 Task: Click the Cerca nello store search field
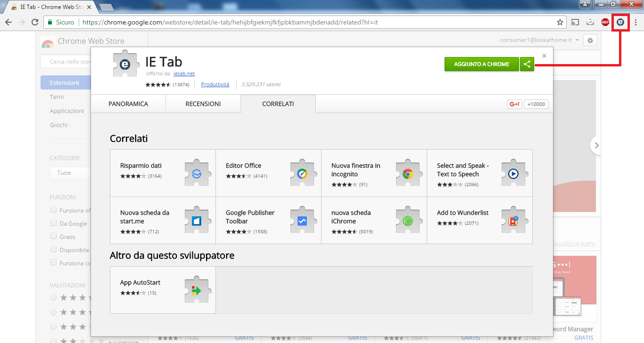[x=66, y=62]
